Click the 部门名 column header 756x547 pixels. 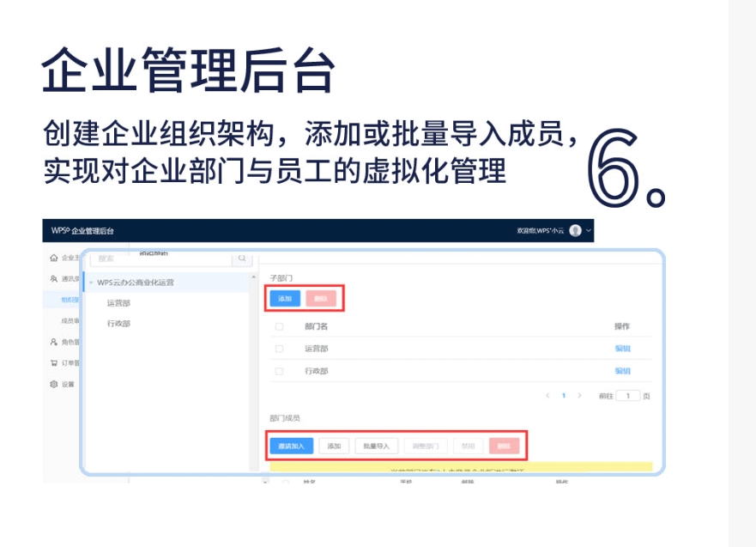click(317, 326)
